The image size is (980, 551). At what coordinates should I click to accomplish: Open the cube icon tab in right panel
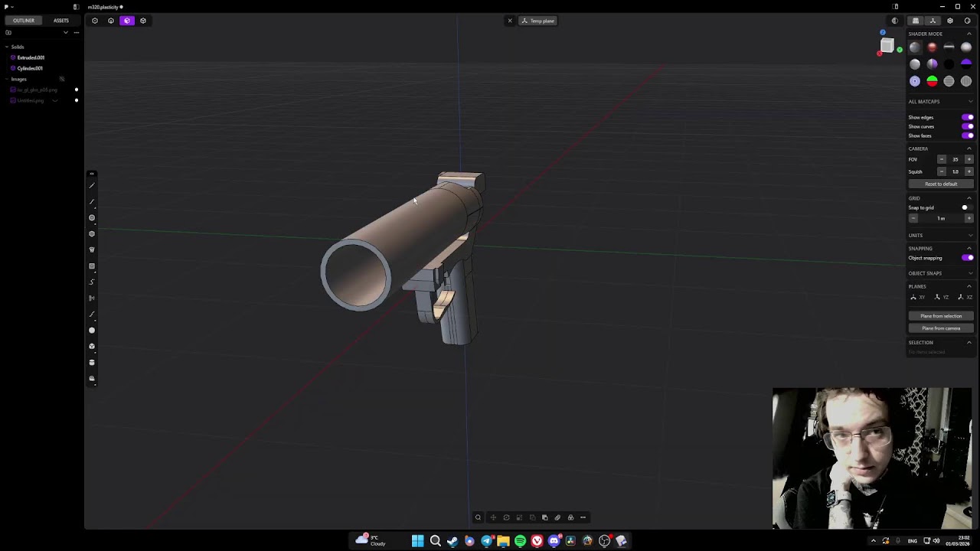coord(950,21)
